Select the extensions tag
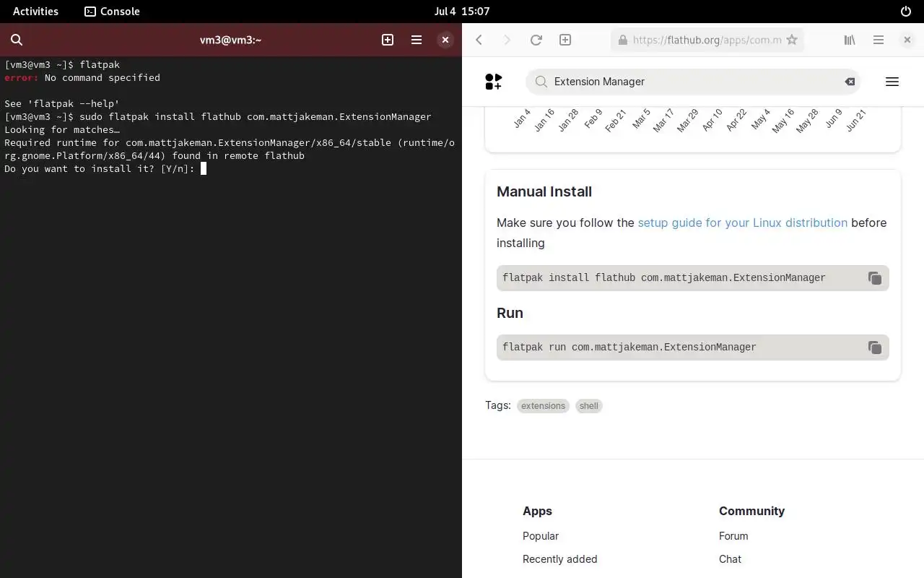This screenshot has width=924, height=578. click(543, 406)
